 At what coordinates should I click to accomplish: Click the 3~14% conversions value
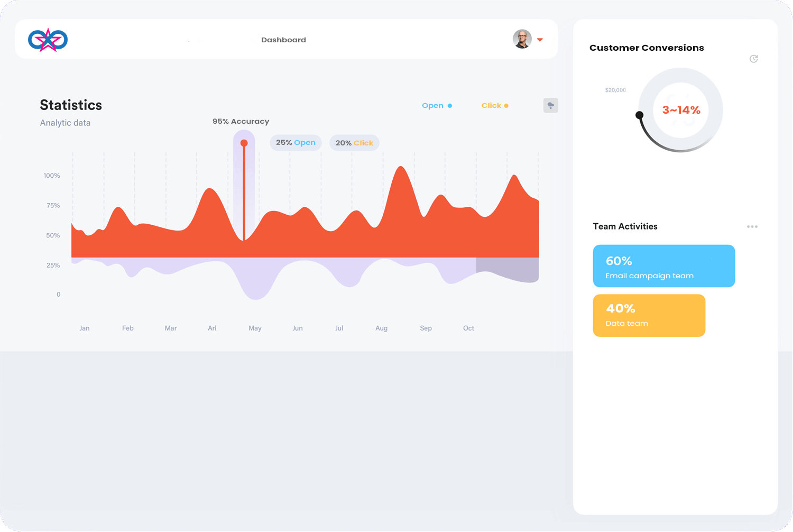click(x=681, y=110)
